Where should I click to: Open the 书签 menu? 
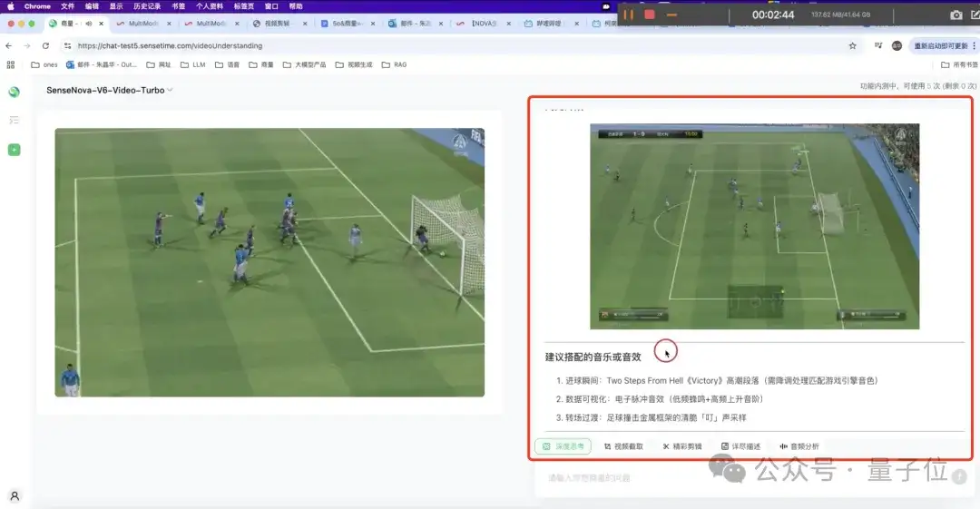pos(178,6)
